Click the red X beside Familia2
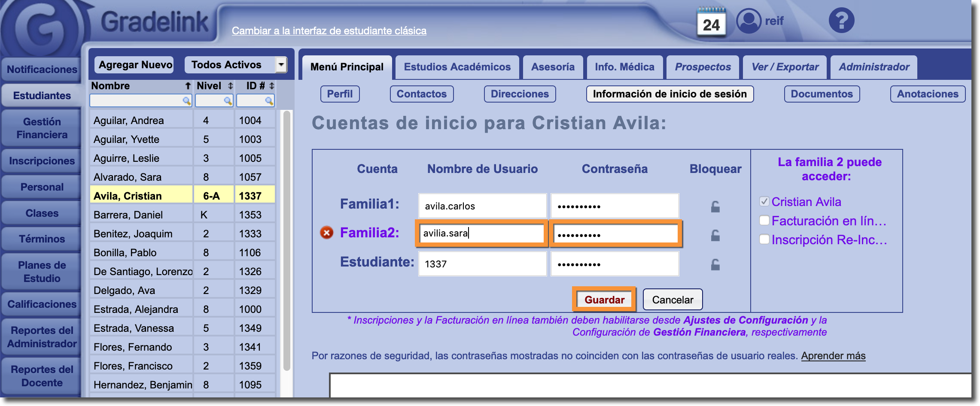Screen dimensions: 980x406 (327, 233)
